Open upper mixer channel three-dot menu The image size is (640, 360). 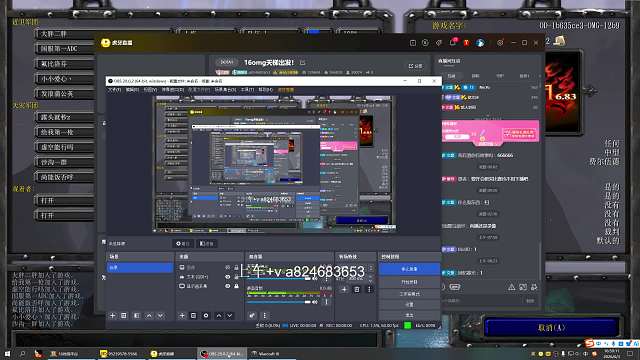pos(326,279)
